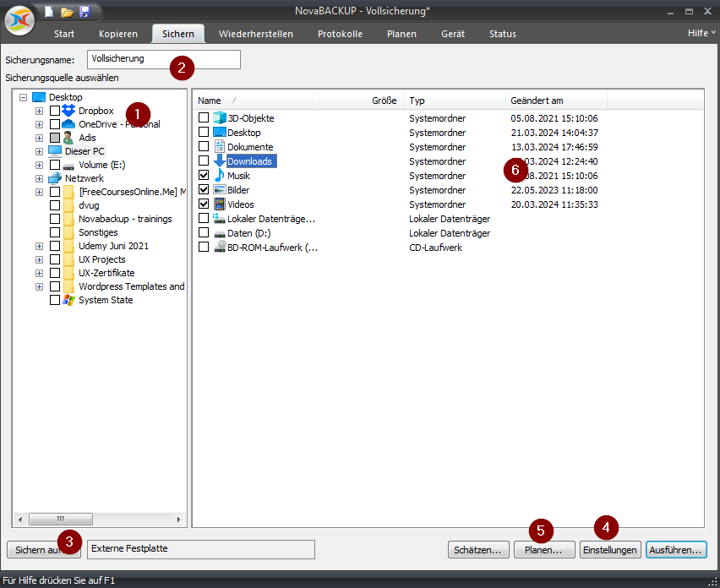Click the new document icon in title bar
The height and width of the screenshot is (588, 720).
(x=49, y=12)
